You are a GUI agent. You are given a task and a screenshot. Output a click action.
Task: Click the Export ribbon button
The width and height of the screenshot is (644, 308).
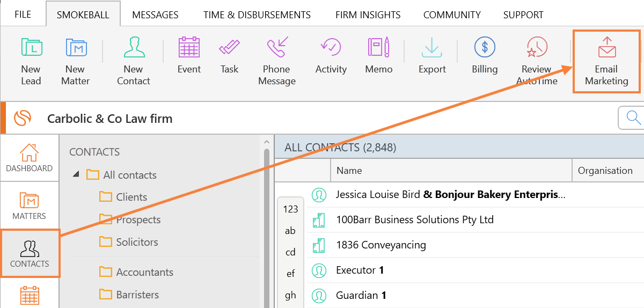pos(432,55)
